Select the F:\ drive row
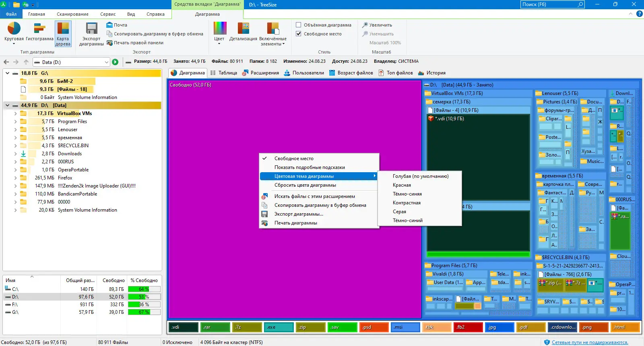The width and height of the screenshot is (644, 346). pos(82,305)
